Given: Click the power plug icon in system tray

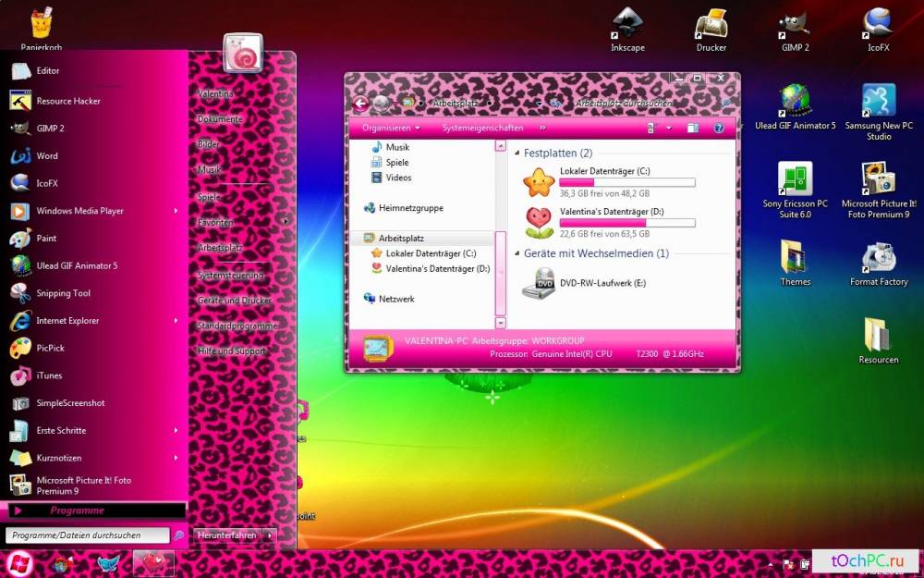Looking at the screenshot, I should coord(805,564).
